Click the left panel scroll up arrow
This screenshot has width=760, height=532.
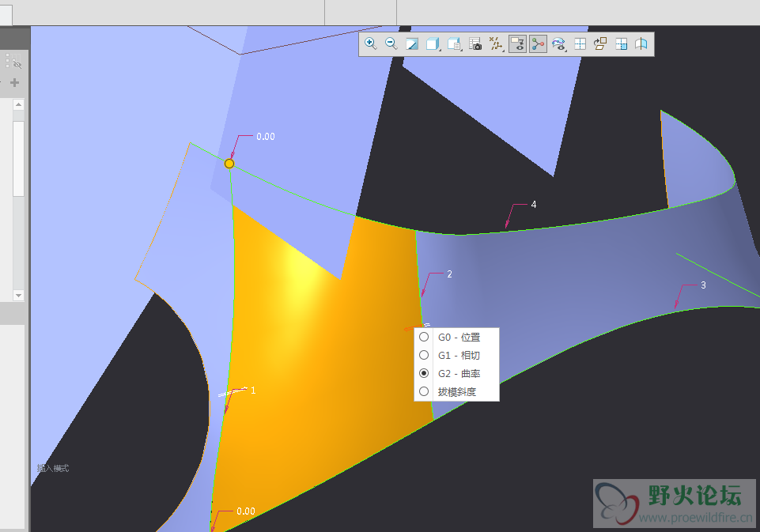click(18, 104)
